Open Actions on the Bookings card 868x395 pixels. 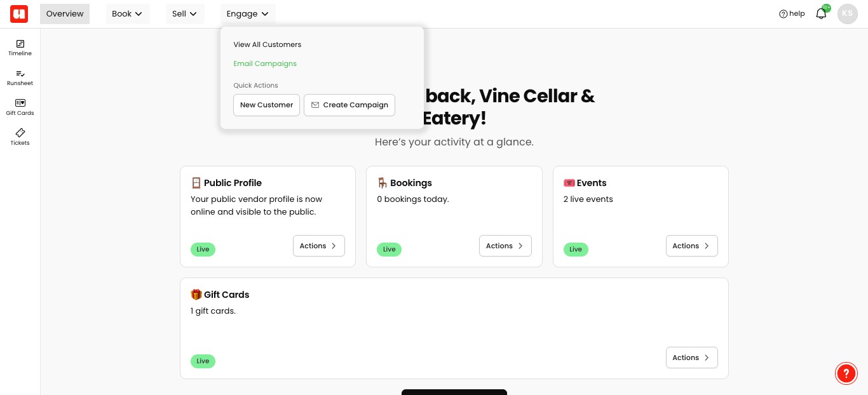click(x=505, y=246)
